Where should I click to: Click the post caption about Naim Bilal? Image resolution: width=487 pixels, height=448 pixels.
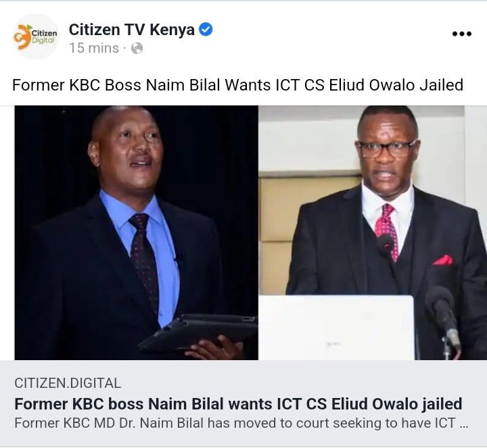pyautogui.click(x=237, y=85)
